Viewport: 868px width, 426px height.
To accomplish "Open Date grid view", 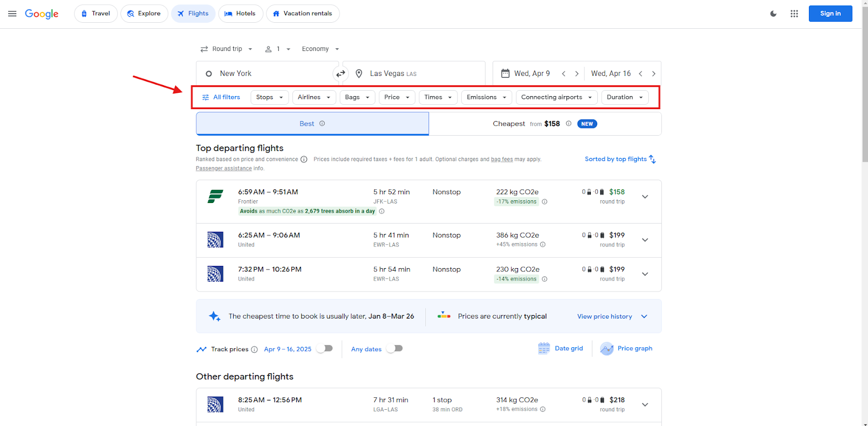I will pos(560,348).
